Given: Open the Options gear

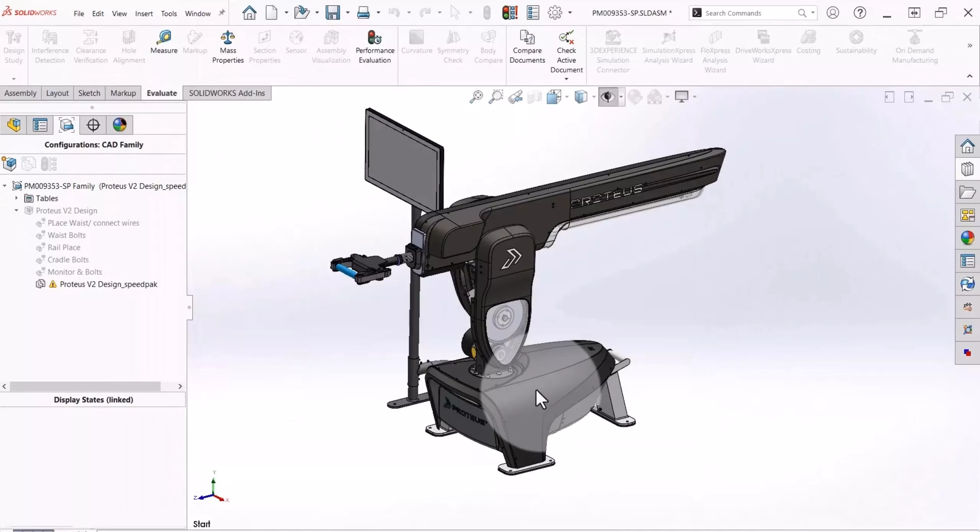Looking at the screenshot, I should click(555, 13).
